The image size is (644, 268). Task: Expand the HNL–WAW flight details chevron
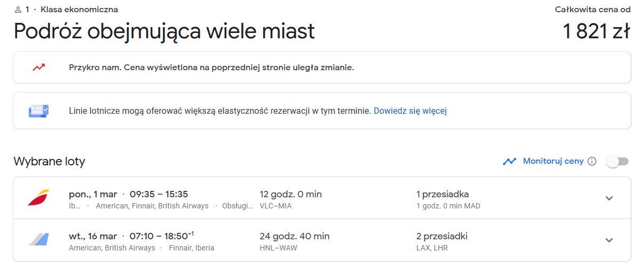[x=609, y=240]
